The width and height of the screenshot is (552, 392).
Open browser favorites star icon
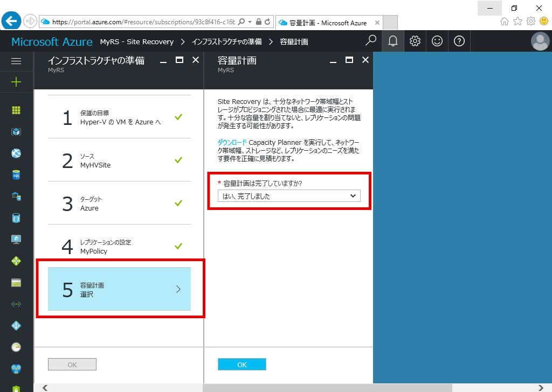pos(517,22)
